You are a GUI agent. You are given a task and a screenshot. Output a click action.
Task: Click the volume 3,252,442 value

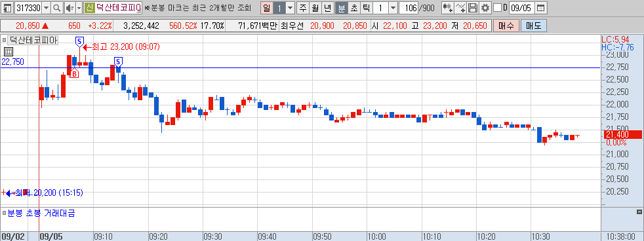coord(141,26)
